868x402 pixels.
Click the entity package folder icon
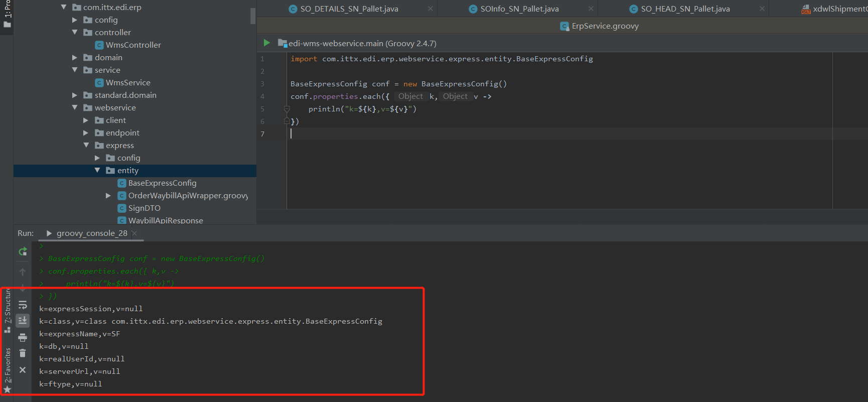point(110,171)
